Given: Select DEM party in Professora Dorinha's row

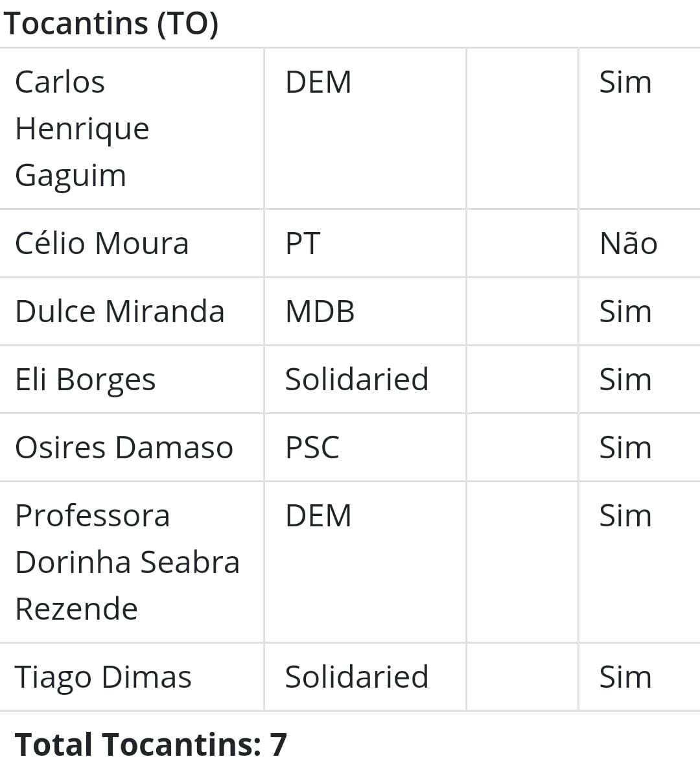Looking at the screenshot, I should 318,516.
